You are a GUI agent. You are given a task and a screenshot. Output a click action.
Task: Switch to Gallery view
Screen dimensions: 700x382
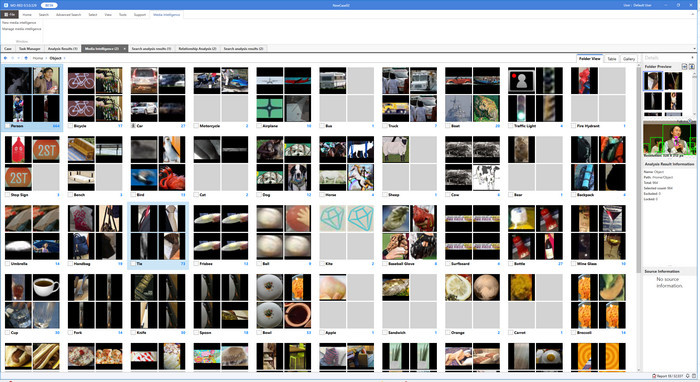629,58
